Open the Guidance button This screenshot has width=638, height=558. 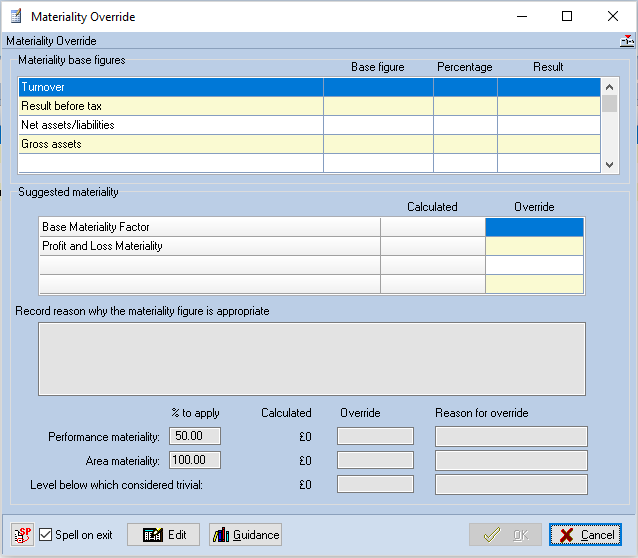[245, 534]
